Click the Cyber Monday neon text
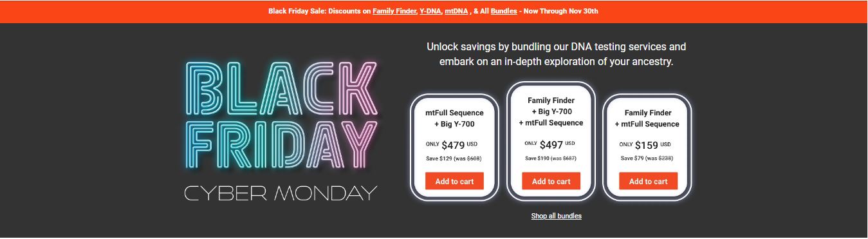Screen dimensions: 868x239 click(x=281, y=193)
